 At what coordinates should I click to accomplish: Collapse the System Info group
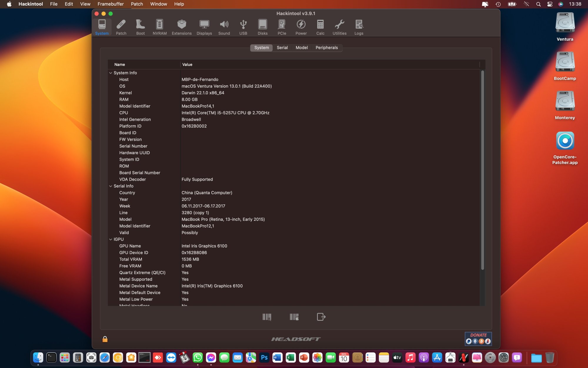coord(111,73)
